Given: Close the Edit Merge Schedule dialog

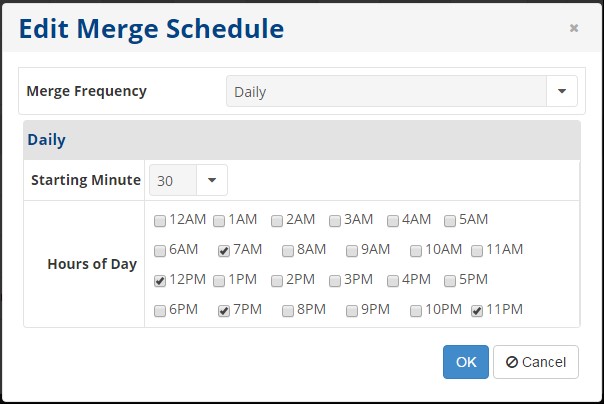Looking at the screenshot, I should pyautogui.click(x=573, y=28).
